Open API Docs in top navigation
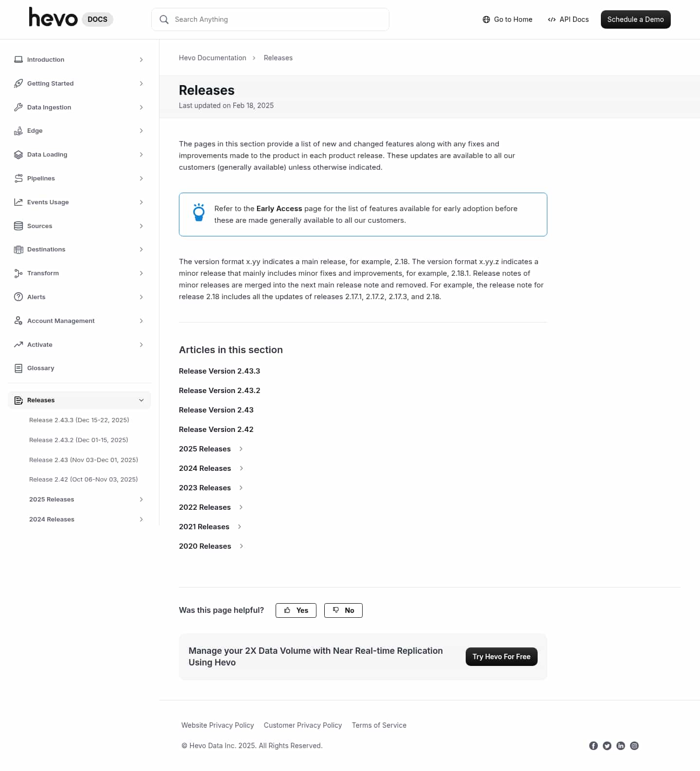700x771 pixels. 568,19
